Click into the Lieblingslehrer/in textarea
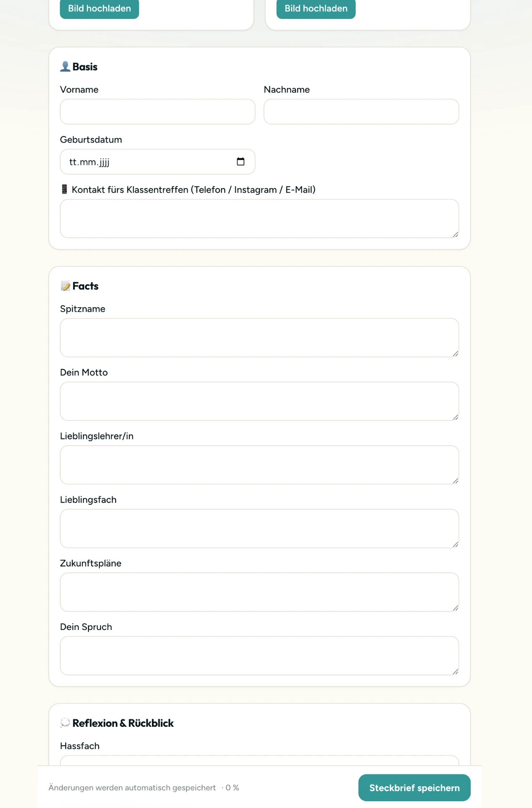Screen dimensions: 532x808 [259, 465]
